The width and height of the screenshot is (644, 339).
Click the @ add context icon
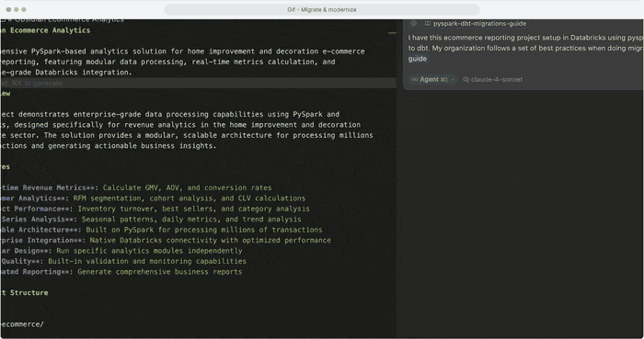click(x=414, y=24)
